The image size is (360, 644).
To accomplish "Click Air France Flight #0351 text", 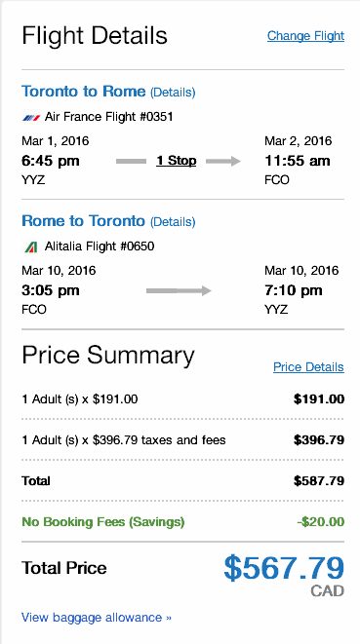I will pyautogui.click(x=109, y=117).
